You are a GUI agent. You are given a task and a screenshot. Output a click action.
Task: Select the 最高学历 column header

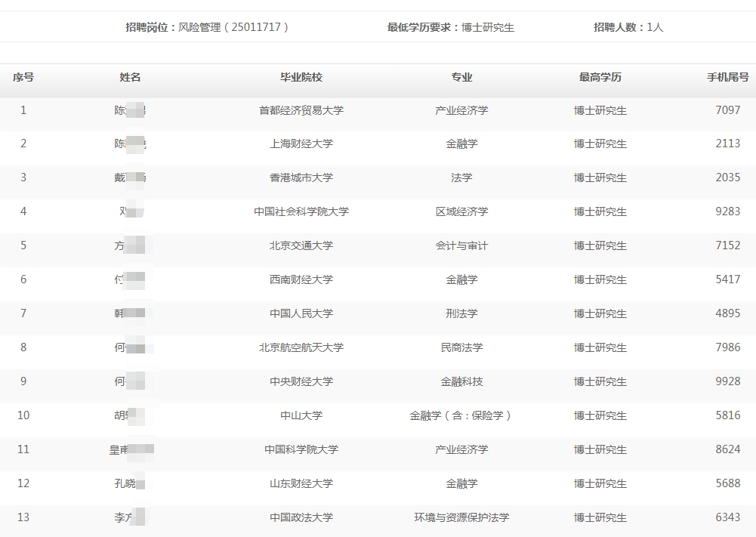tap(600, 77)
